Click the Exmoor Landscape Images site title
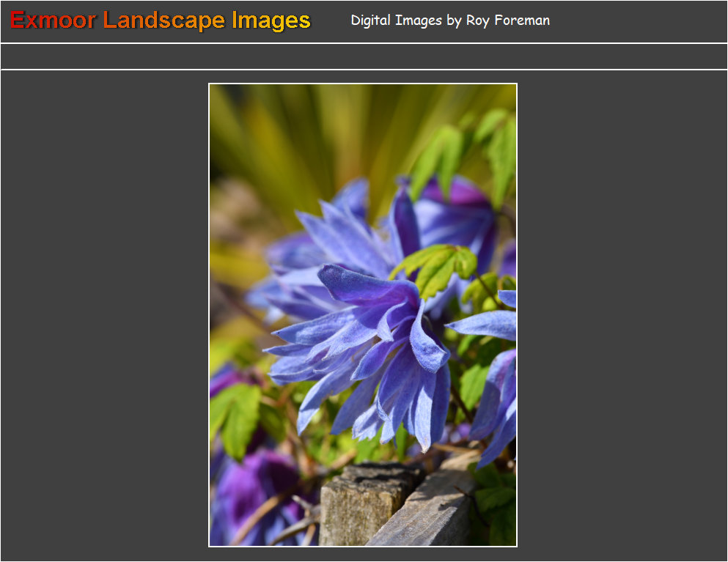Viewport: 728px width, 562px height. (x=160, y=21)
